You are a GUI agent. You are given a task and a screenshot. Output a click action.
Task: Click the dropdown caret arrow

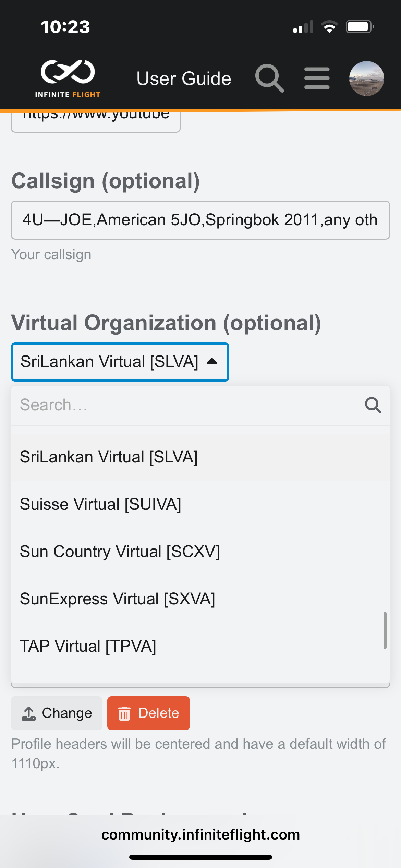click(212, 361)
